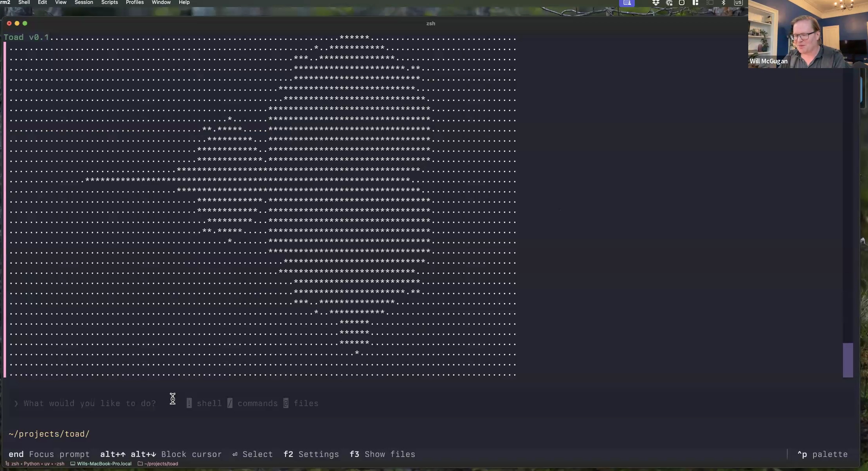Open the US input source icon
Viewport: 868px width, 471px height.
pos(738,3)
